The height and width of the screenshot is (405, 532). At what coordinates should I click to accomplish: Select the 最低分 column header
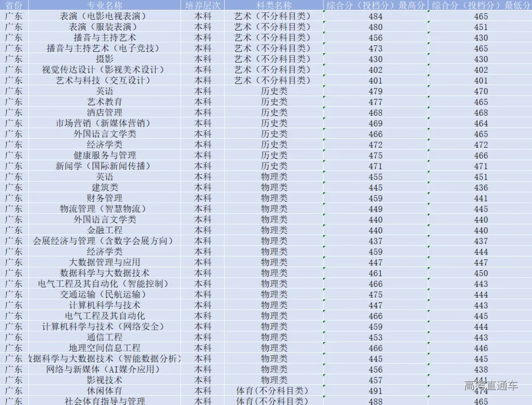(481, 5)
